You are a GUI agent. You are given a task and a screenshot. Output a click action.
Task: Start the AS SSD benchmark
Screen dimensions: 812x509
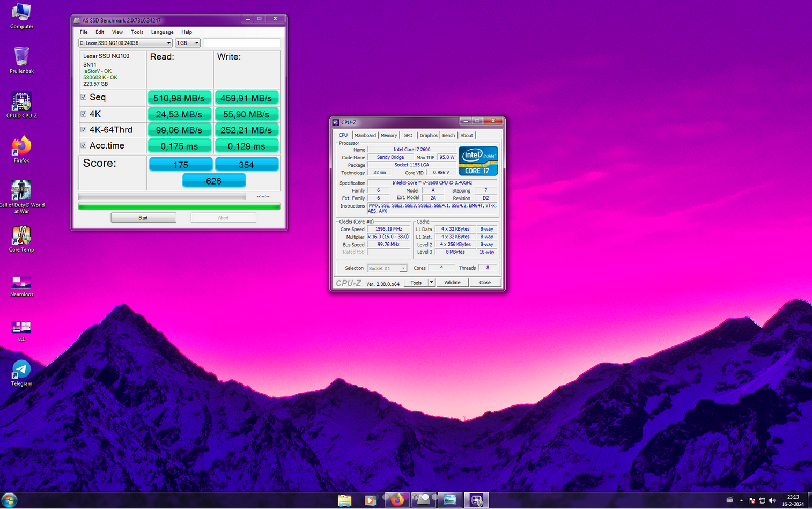coord(143,218)
